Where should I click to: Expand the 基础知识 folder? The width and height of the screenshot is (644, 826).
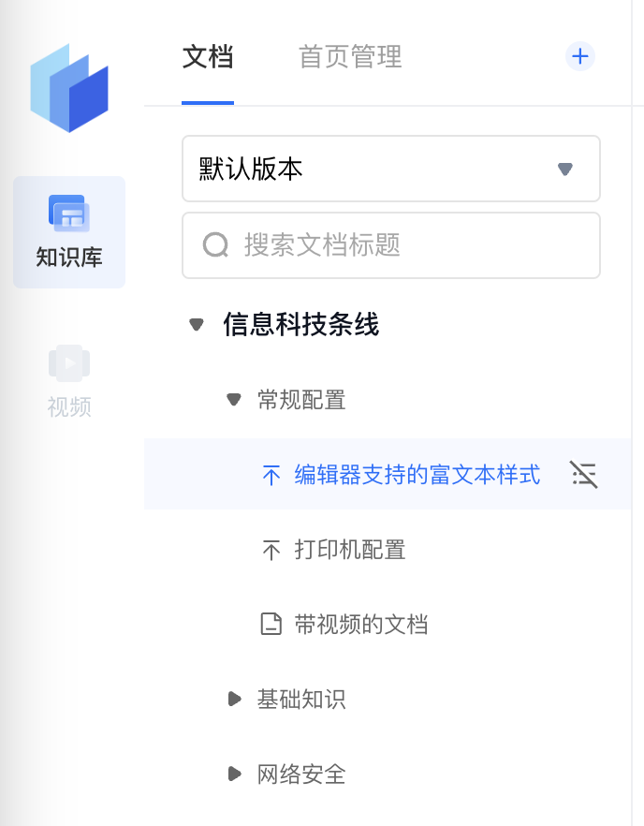(x=234, y=700)
